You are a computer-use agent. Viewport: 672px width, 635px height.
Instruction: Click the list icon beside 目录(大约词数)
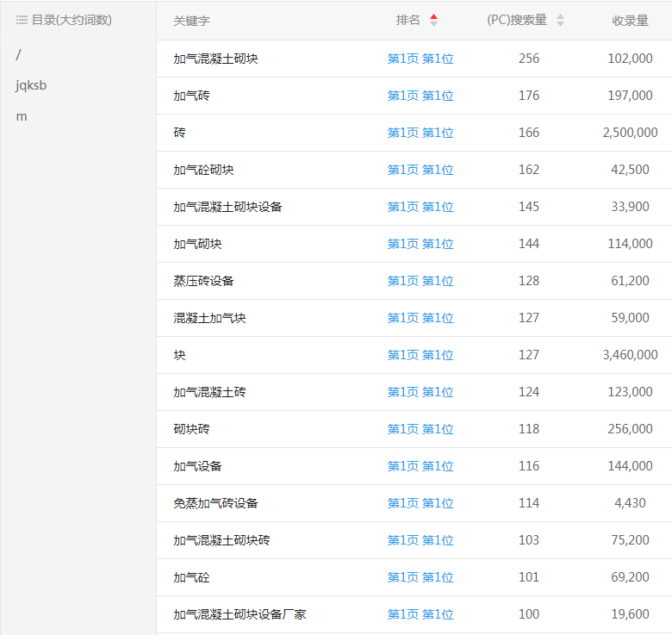[x=22, y=20]
